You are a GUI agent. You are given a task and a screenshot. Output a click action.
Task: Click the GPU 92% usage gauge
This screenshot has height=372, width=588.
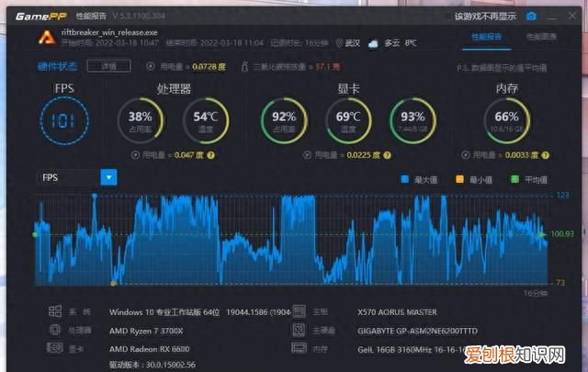284,120
